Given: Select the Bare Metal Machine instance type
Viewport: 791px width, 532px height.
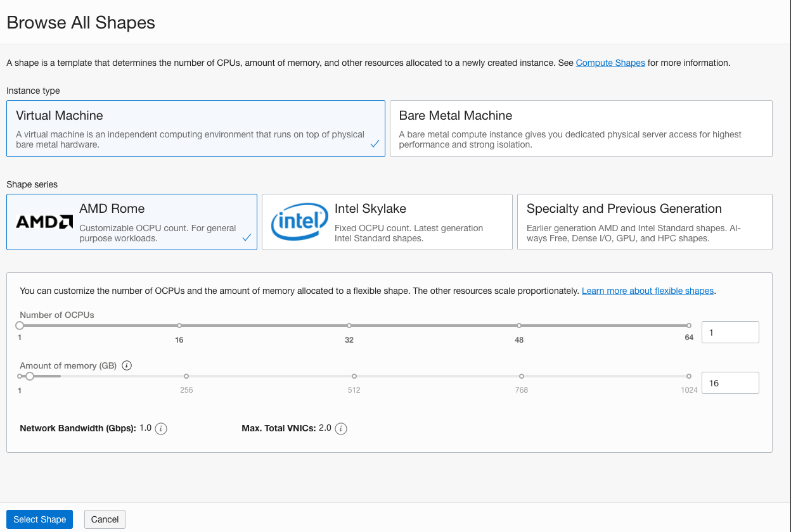Looking at the screenshot, I should coord(581,128).
